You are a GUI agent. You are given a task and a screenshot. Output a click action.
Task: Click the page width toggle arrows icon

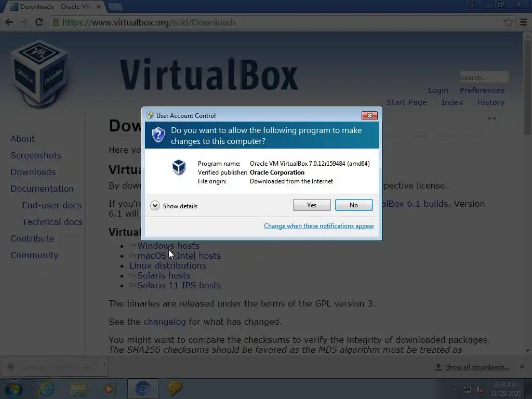click(492, 118)
